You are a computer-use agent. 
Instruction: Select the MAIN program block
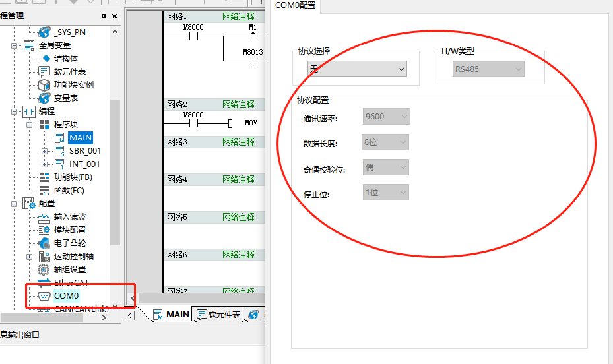pos(81,137)
